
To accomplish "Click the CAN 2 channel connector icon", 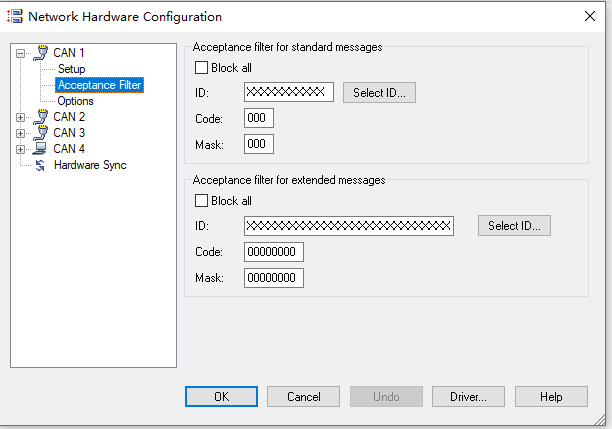I will tap(41, 117).
